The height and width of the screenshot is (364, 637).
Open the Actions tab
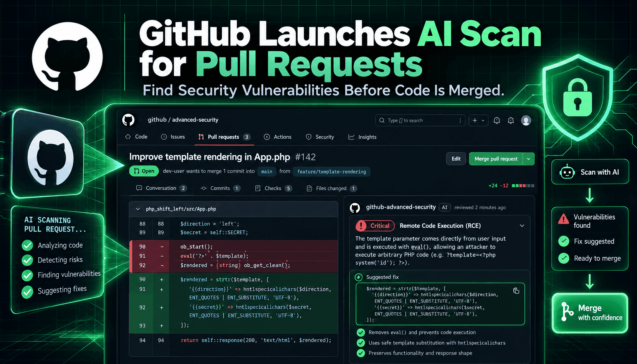pos(278,137)
